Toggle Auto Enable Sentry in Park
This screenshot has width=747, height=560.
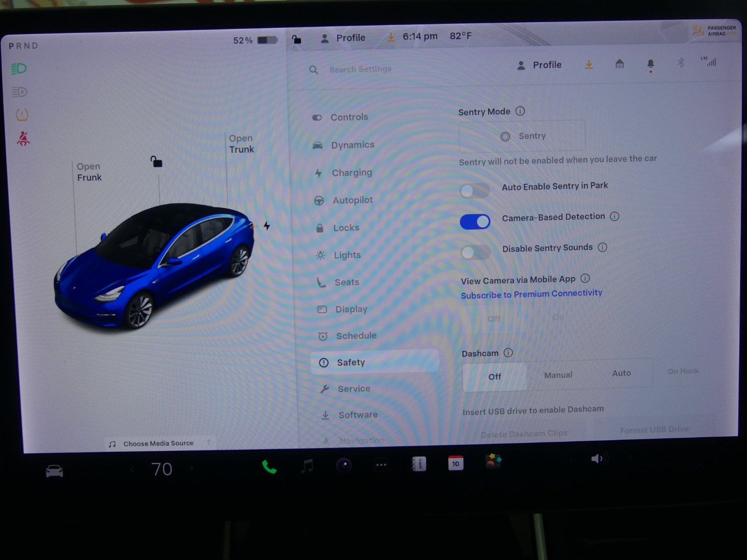coord(475,191)
